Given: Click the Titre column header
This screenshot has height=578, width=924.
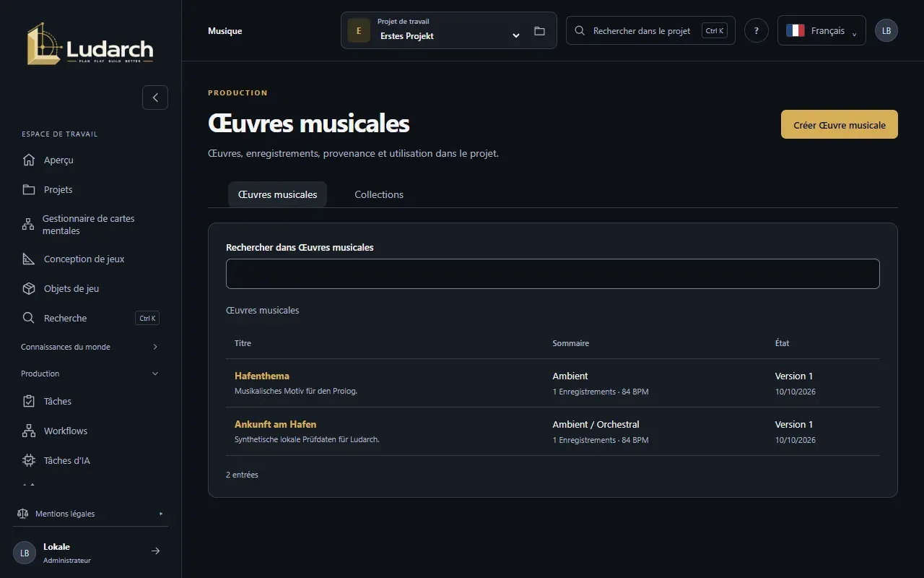Looking at the screenshot, I should pyautogui.click(x=243, y=343).
